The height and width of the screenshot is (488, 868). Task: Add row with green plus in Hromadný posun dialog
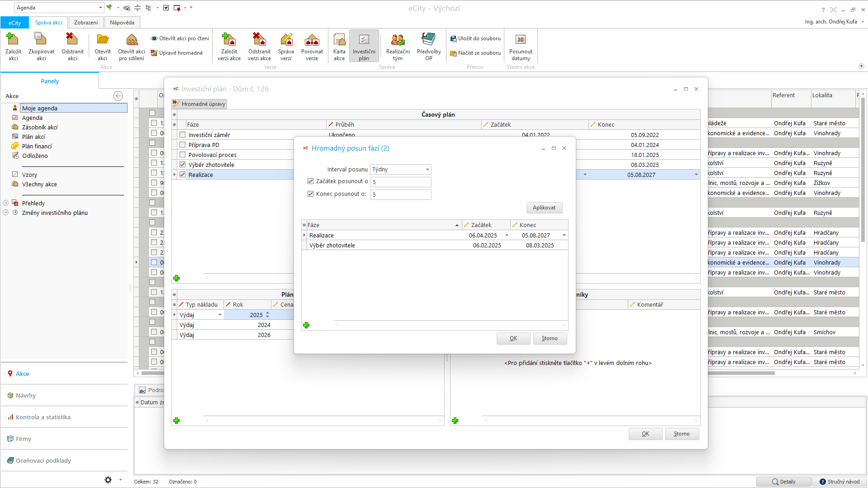pos(306,325)
